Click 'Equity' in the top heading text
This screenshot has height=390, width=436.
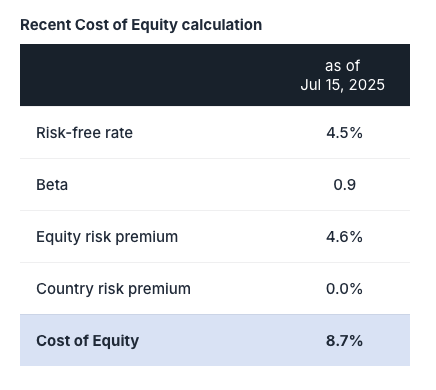point(154,26)
